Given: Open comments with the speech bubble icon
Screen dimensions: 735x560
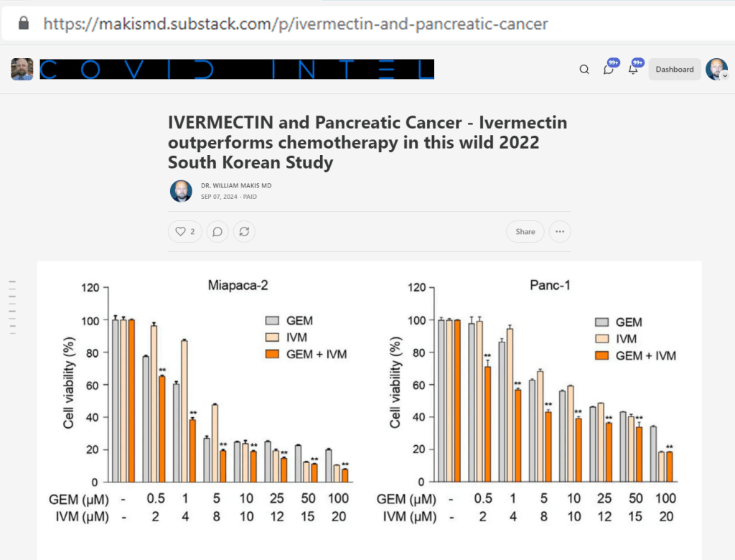Looking at the screenshot, I should click(x=218, y=232).
